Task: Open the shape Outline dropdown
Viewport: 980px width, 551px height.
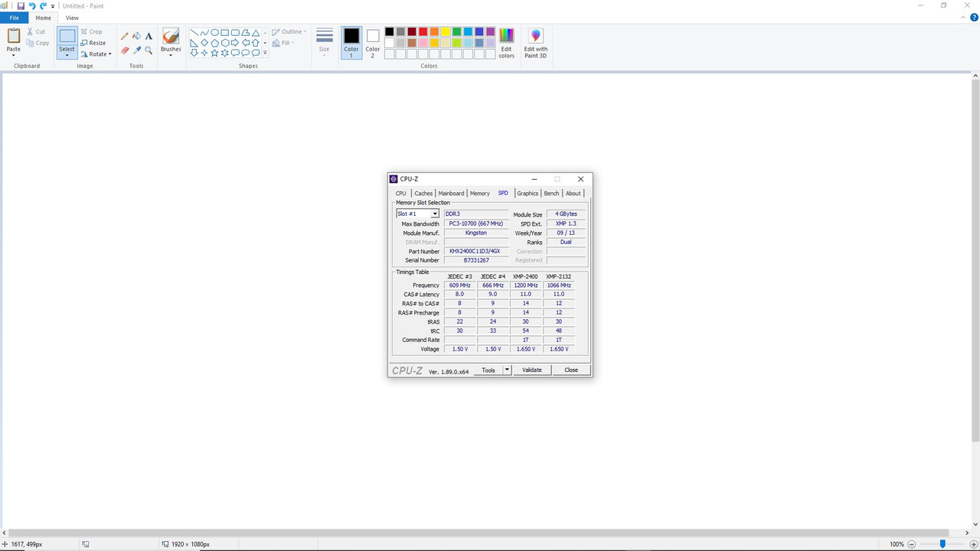Action: pyautogui.click(x=289, y=32)
